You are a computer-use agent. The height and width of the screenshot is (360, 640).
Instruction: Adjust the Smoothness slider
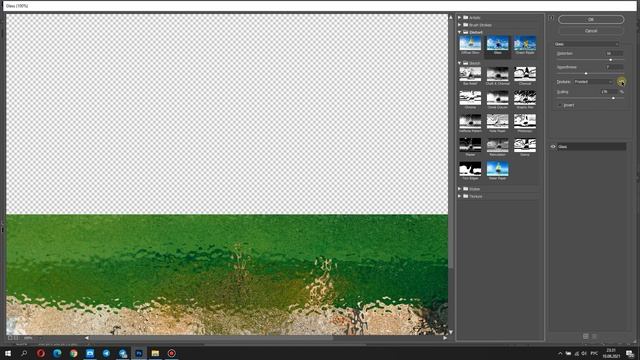click(586, 73)
